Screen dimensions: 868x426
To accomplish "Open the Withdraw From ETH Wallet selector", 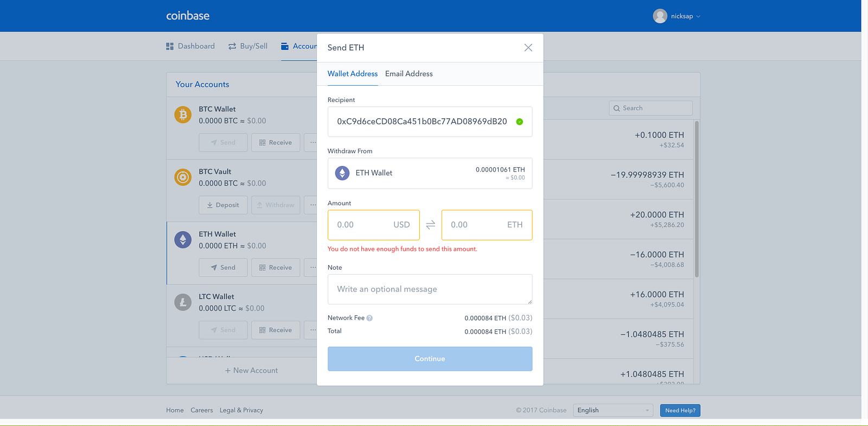I will pyautogui.click(x=430, y=173).
